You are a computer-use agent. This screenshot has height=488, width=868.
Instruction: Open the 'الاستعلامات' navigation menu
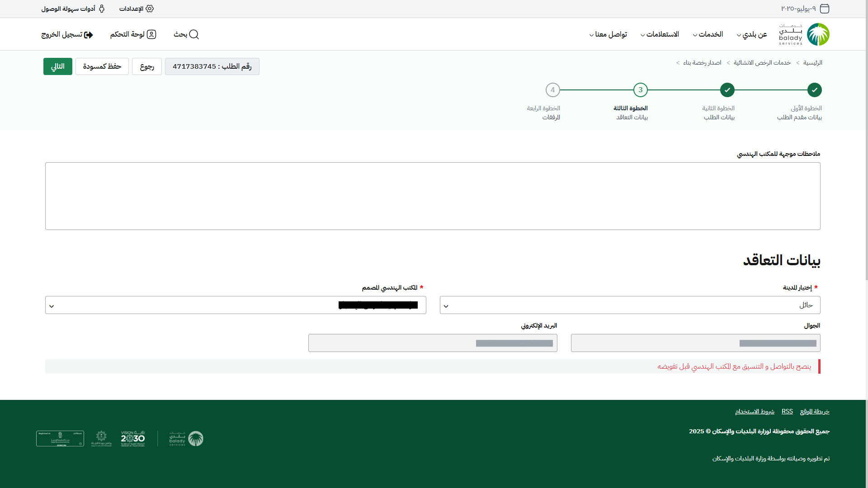[660, 34]
